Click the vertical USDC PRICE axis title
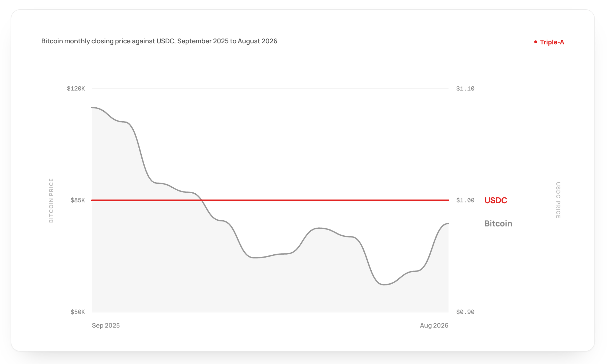The image size is (607, 364). [558, 200]
